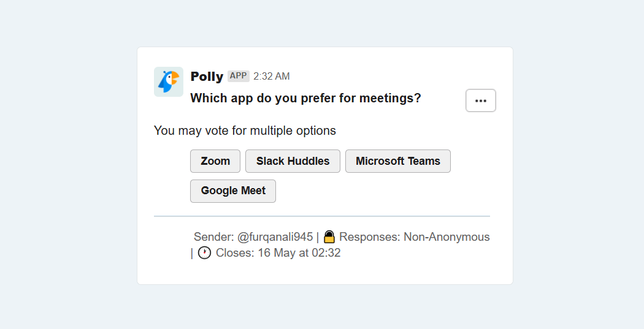Click the Polly app name
Image resolution: width=644 pixels, height=329 pixels.
click(207, 77)
